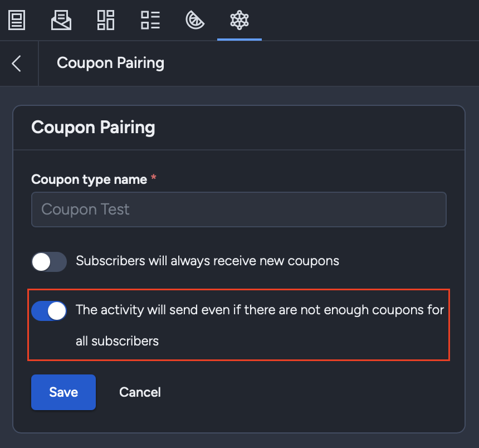Save the coupon pairing settings
The width and height of the screenshot is (479, 448).
[x=63, y=392]
